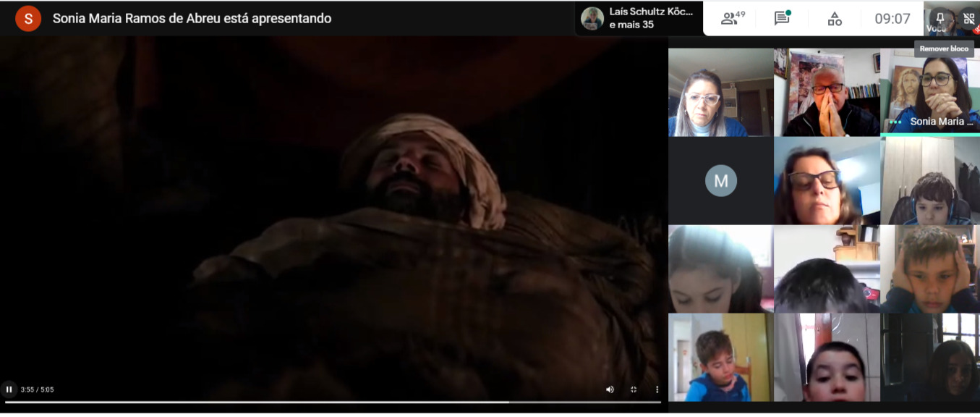Click presenter's orange S avatar

point(28,18)
